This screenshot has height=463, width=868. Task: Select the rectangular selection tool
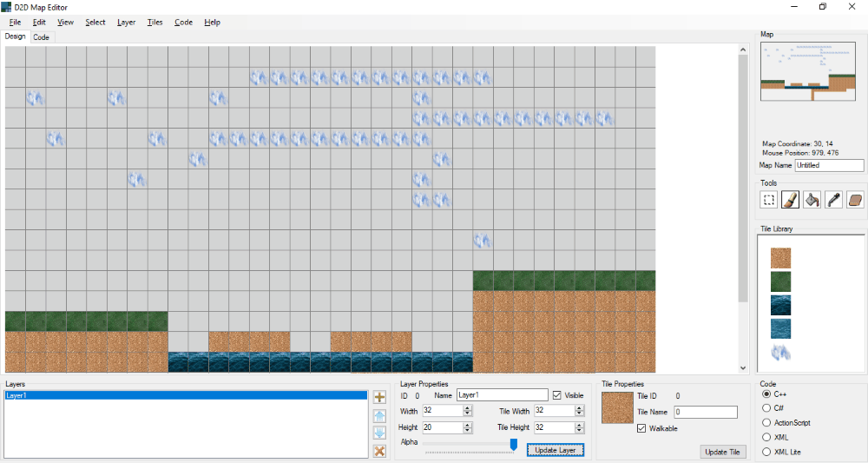(768, 200)
